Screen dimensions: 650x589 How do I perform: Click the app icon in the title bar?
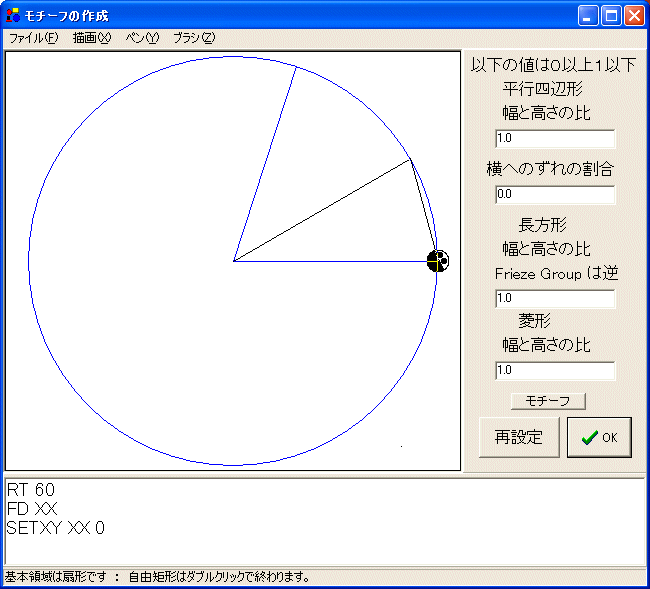point(13,15)
